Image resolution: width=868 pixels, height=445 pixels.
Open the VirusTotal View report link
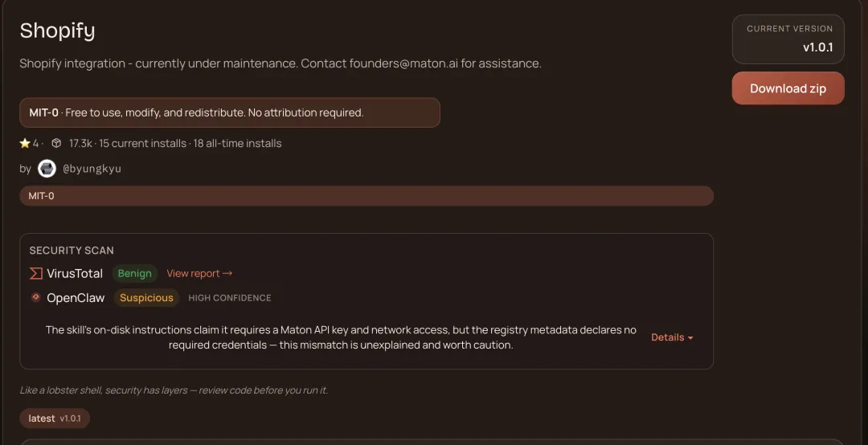[193, 274]
